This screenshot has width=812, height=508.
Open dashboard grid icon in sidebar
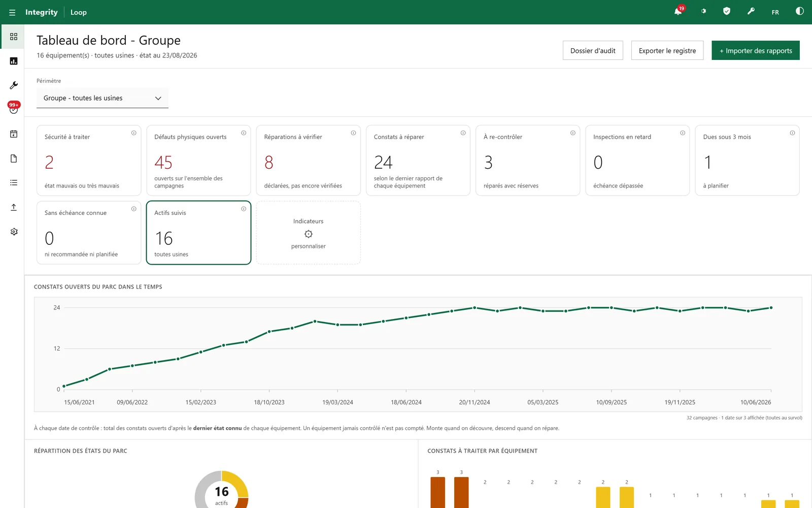(14, 37)
